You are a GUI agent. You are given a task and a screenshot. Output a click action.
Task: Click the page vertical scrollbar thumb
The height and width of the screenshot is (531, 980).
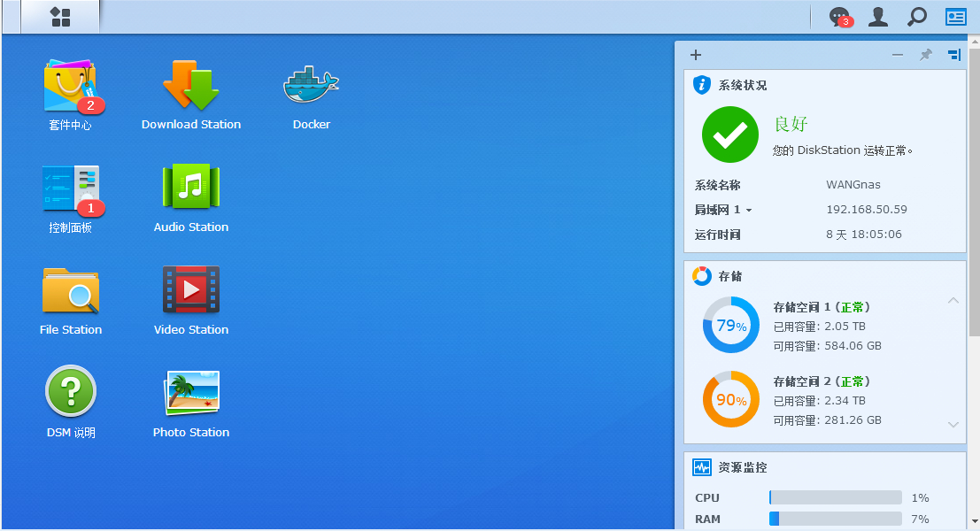tap(974, 192)
